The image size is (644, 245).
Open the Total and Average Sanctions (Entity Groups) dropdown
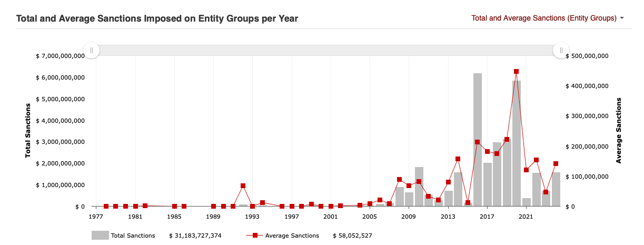(543, 18)
